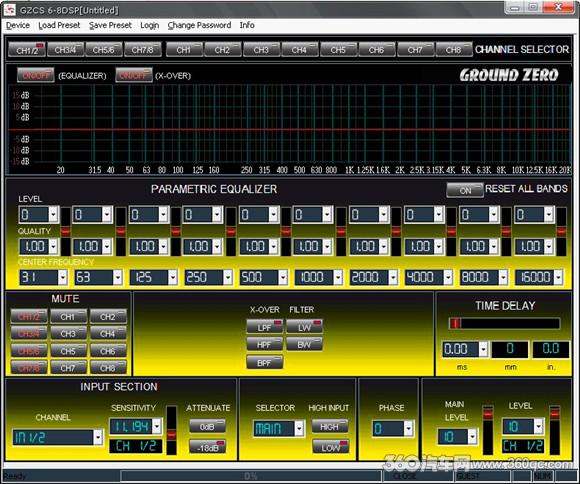Open the Main Level value dropdown
The width and height of the screenshot is (580, 484).
pyautogui.click(x=472, y=437)
